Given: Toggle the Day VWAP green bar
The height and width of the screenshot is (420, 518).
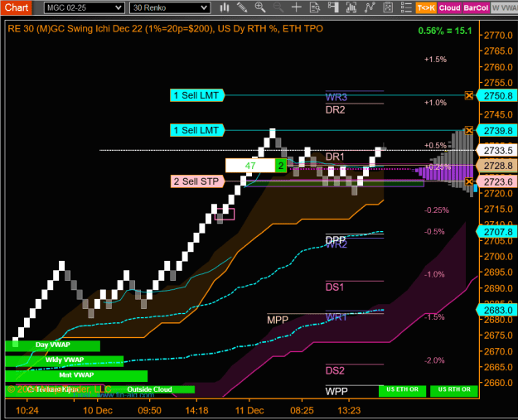Looking at the screenshot, I should click(52, 345).
